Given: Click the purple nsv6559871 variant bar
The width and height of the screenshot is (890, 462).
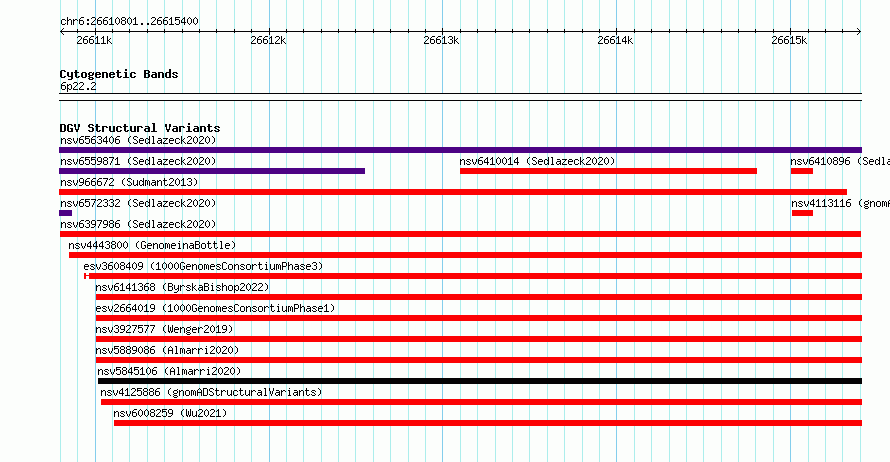Looking at the screenshot, I should [212, 171].
